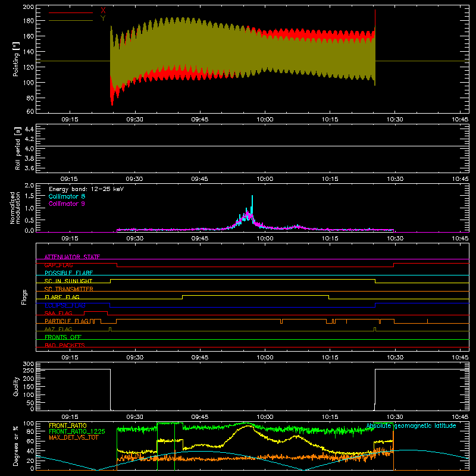The image size is (476, 476).
Task: Click the 10:45 time label under Flags plot
Action: pos(460,358)
